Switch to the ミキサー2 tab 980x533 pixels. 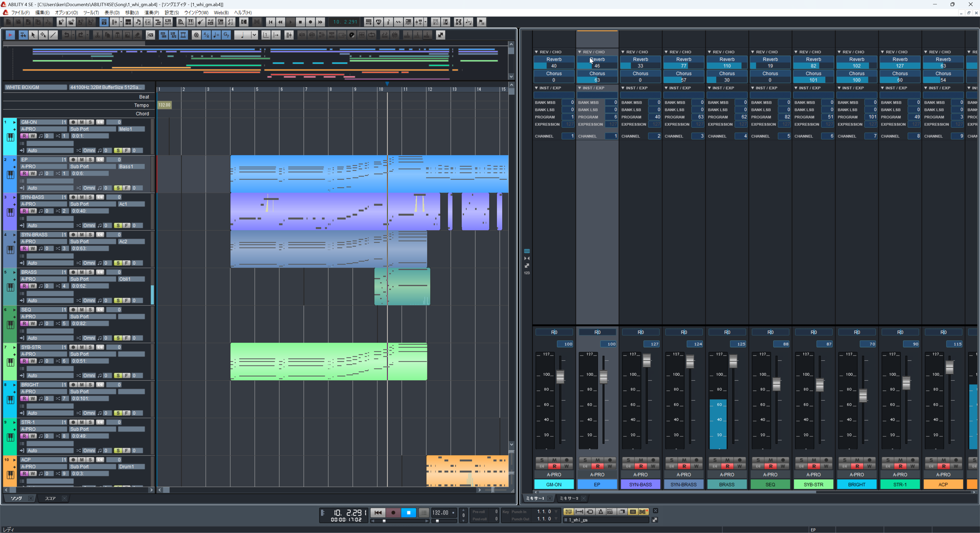[569, 498]
